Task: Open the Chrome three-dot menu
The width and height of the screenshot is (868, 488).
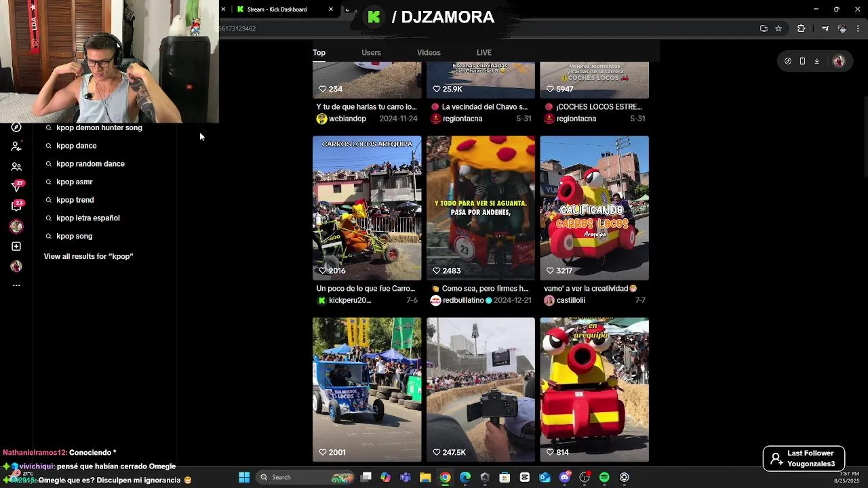Action: 859,28
